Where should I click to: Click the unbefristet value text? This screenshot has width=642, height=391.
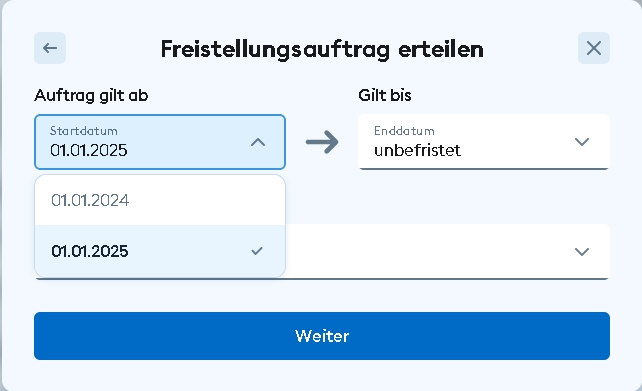click(x=417, y=150)
